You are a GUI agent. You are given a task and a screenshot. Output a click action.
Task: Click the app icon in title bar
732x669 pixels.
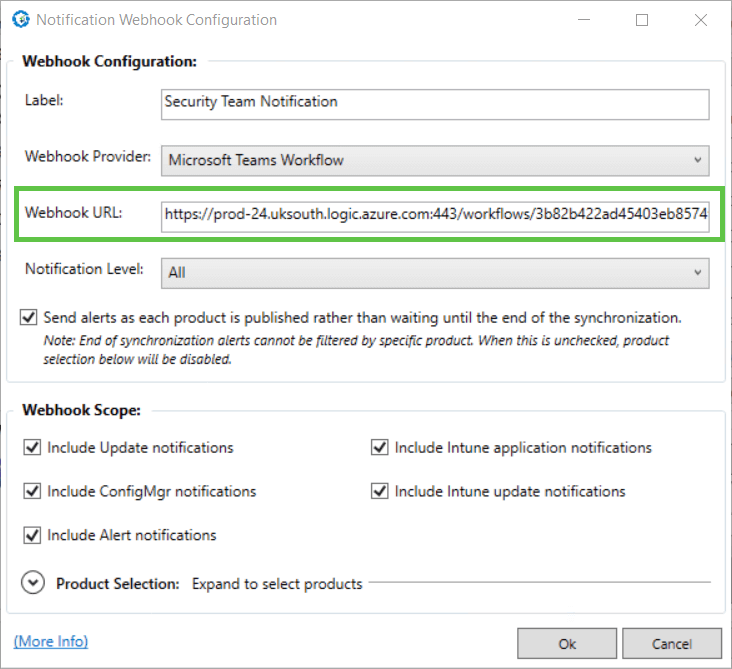(21, 20)
